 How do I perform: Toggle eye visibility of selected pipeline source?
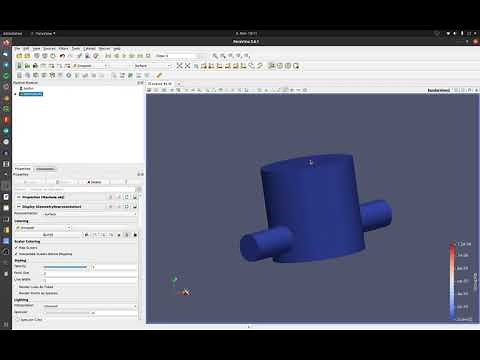click(x=15, y=94)
